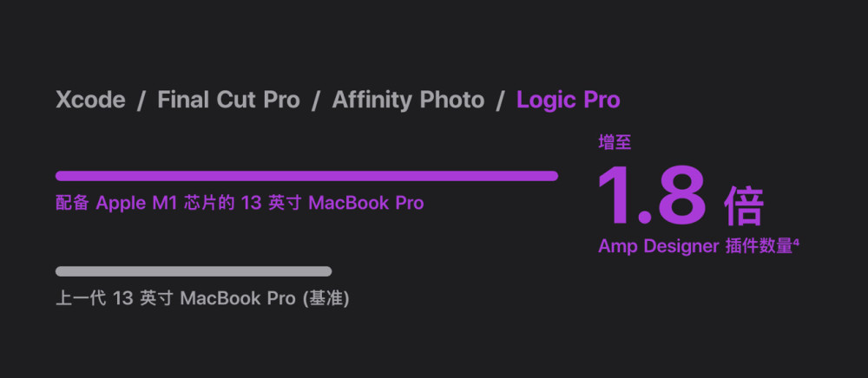Click the 增至 label above 1.8
Viewport: 868px width, 378px height.
coord(615,142)
